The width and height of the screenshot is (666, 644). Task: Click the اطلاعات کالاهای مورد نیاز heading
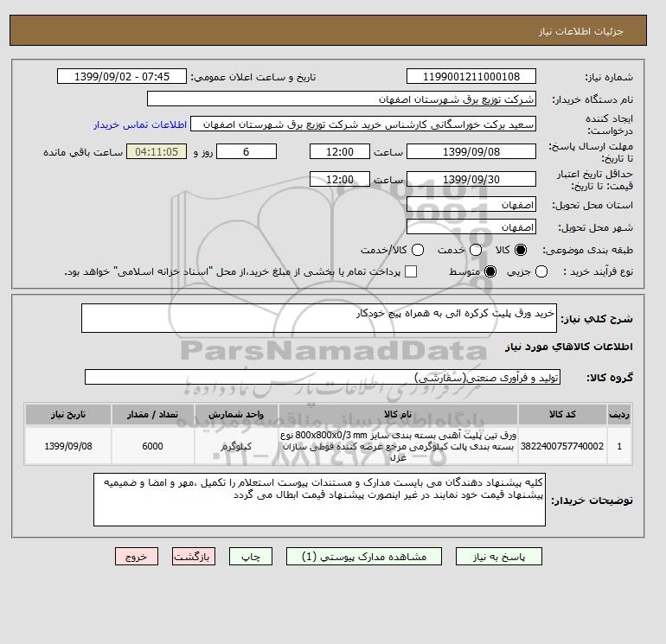[569, 347]
